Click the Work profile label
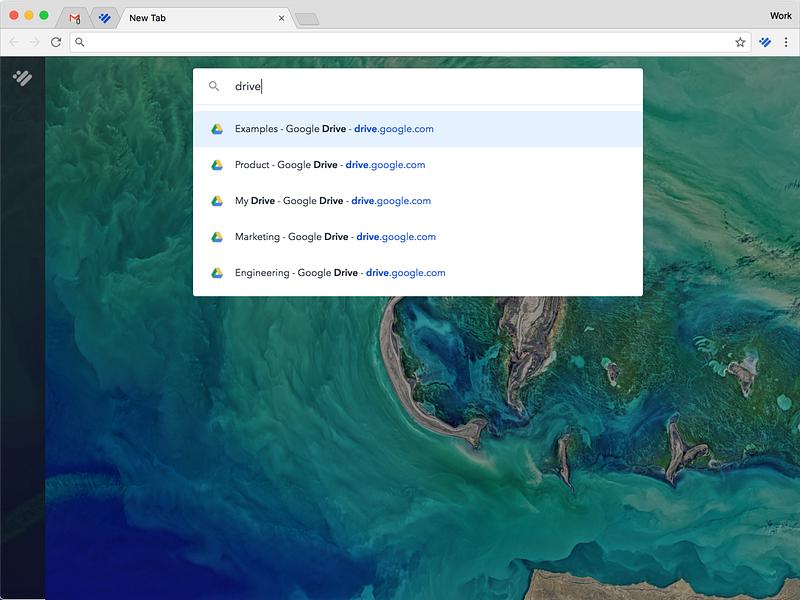This screenshot has width=800, height=600. click(781, 16)
